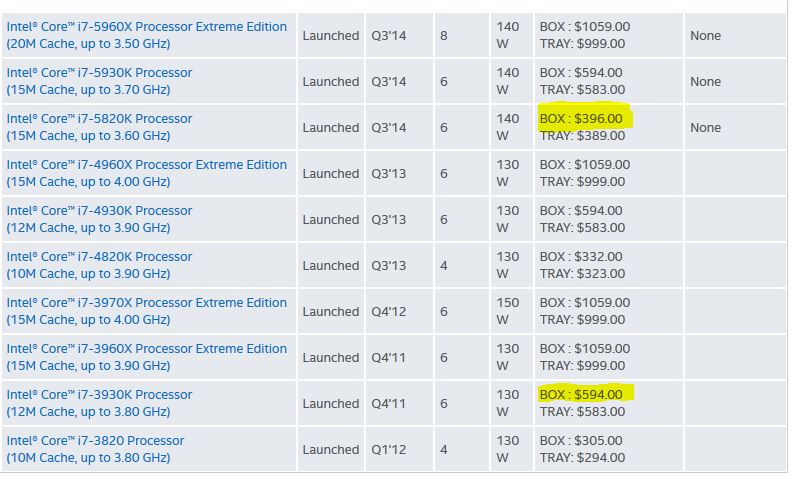
Task: Select the Intel Core i7-3930K Processor link
Action: coord(99,395)
